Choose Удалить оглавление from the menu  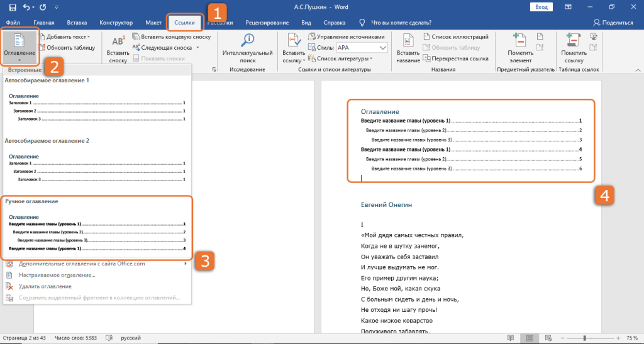[x=45, y=287]
